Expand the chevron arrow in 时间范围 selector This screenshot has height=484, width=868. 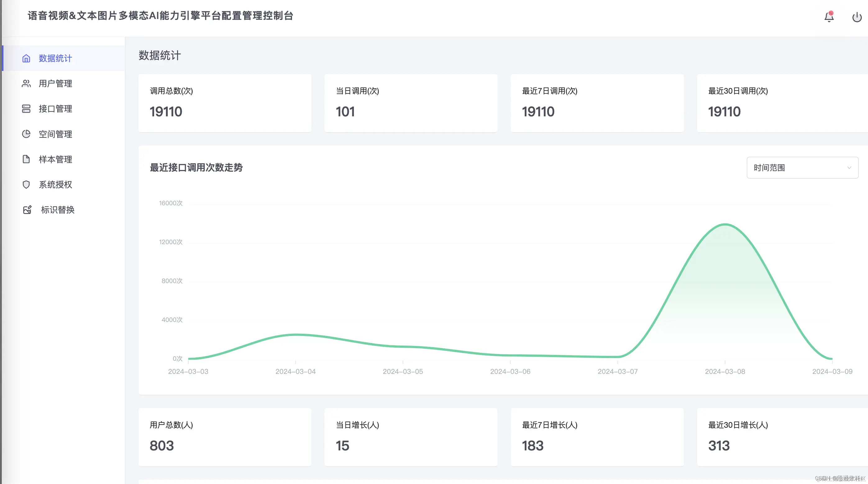[x=849, y=168]
